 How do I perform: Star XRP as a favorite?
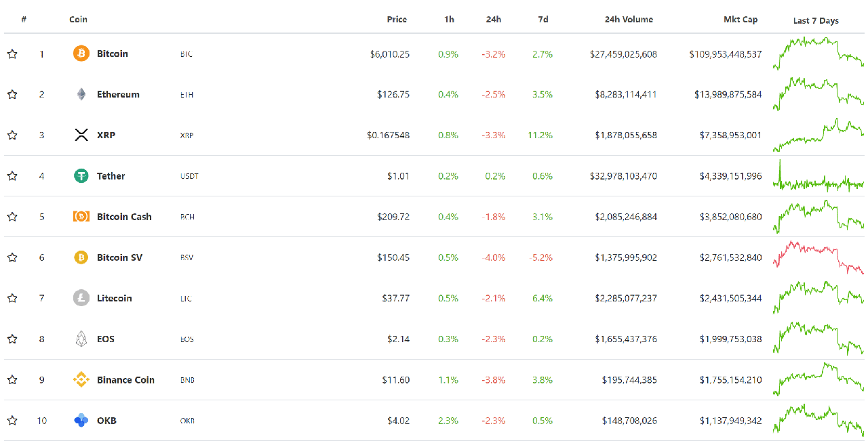pos(12,135)
